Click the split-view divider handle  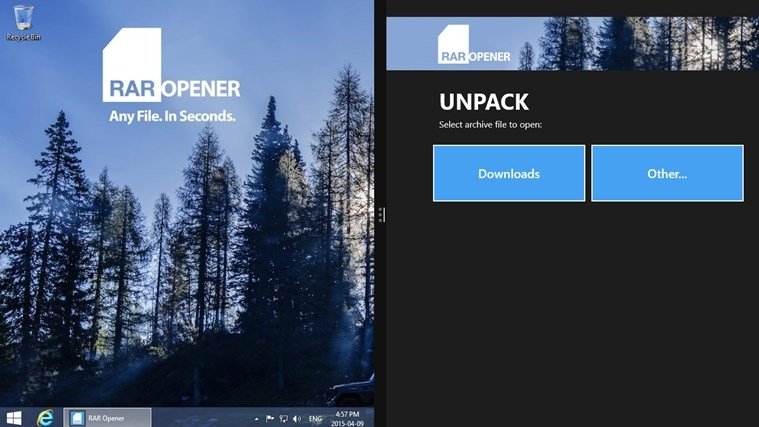coord(381,214)
